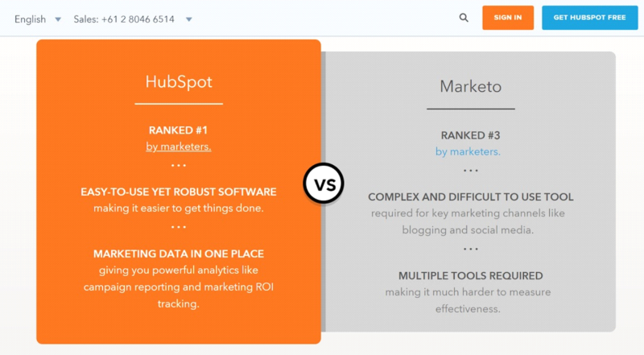The image size is (644, 355).
Task: Click EASY-TO-USE YET ROBUST SOFTWARE heading
Action: point(179,192)
